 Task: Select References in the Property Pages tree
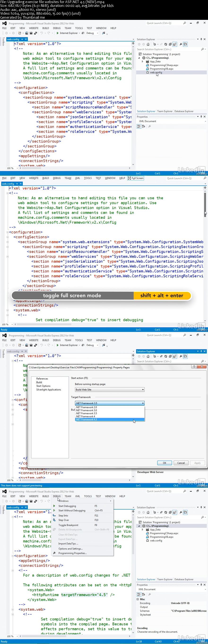pos(42,379)
